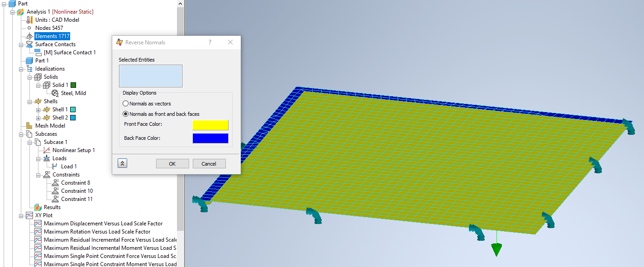Click the Analysis 1 icon
644x267 pixels.
(21, 12)
